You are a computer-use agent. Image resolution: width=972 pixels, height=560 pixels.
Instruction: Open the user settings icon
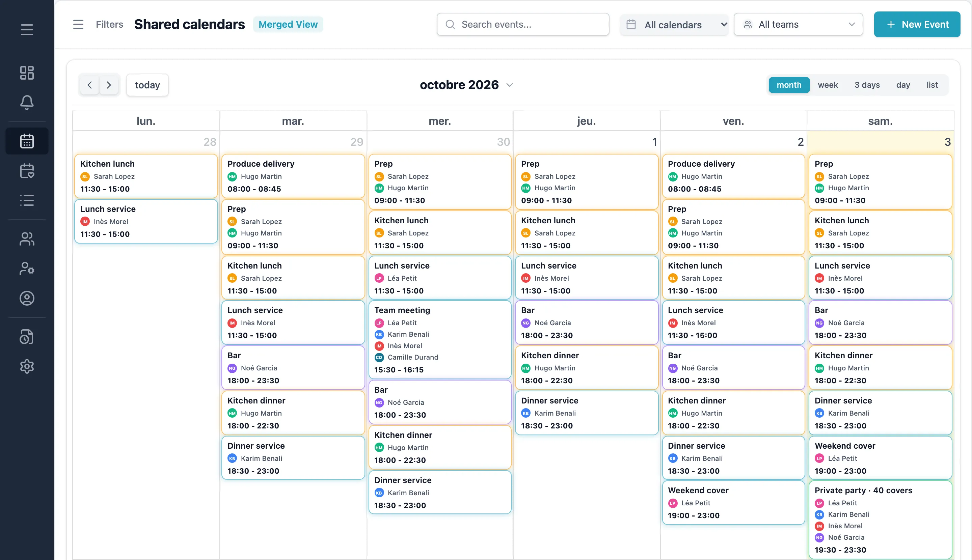coord(27,269)
